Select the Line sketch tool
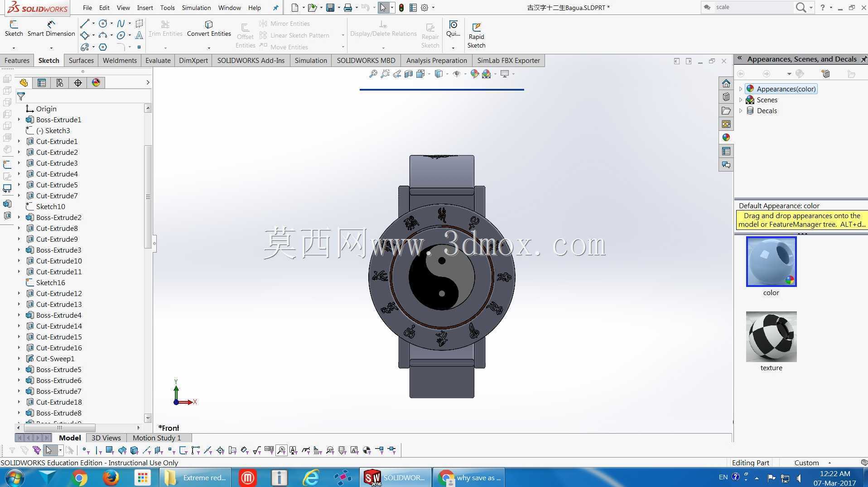The width and height of the screenshot is (868, 487). (x=85, y=24)
